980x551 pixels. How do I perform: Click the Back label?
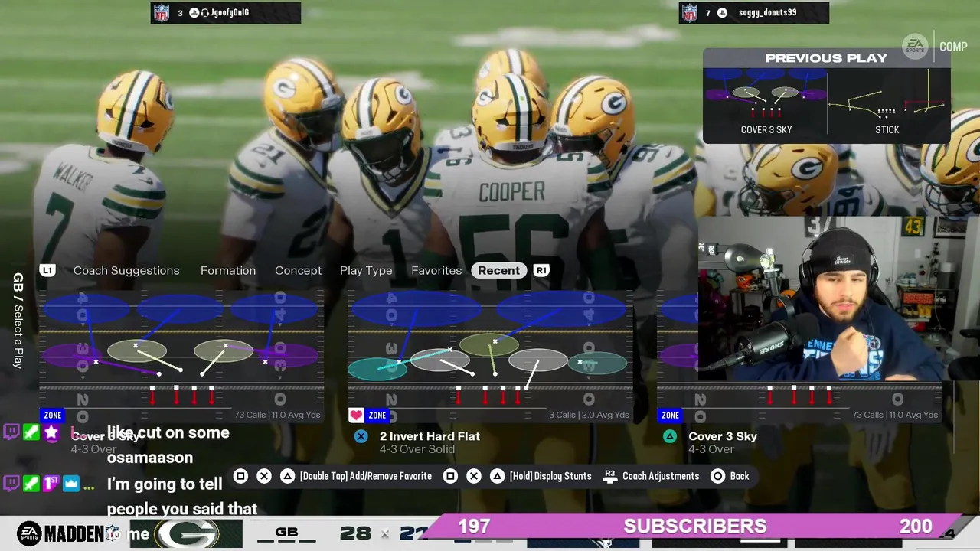(740, 476)
